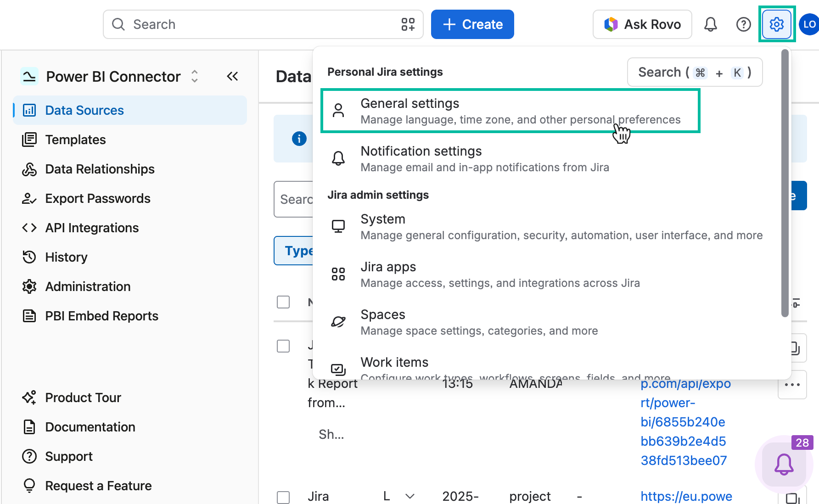
Task: Focus the top Search field
Action: 263,24
